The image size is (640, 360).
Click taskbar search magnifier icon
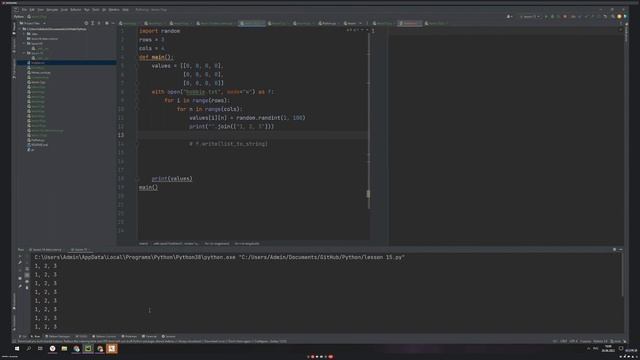click(x=29, y=349)
